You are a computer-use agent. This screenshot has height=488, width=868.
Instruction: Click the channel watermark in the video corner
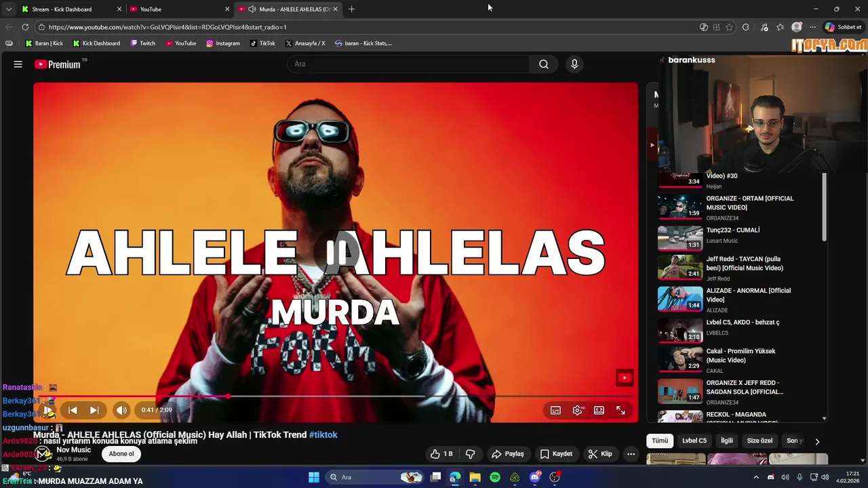[x=625, y=378]
